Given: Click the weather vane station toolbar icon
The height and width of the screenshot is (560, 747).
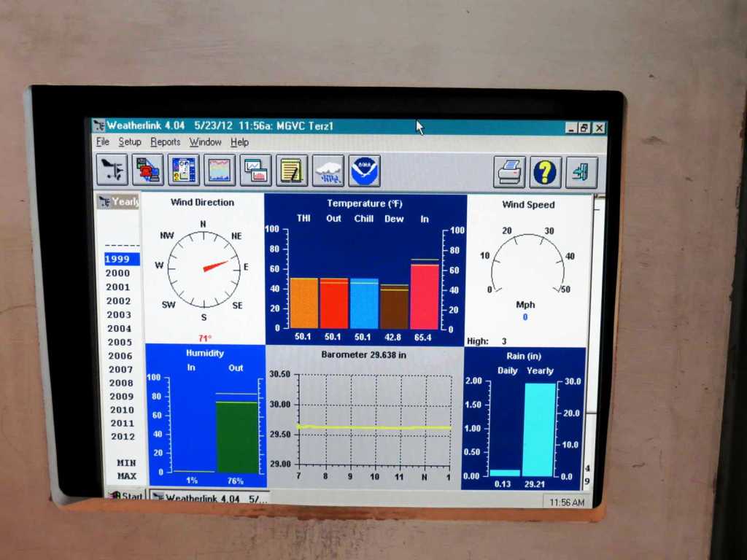Looking at the screenshot, I should tap(112, 169).
